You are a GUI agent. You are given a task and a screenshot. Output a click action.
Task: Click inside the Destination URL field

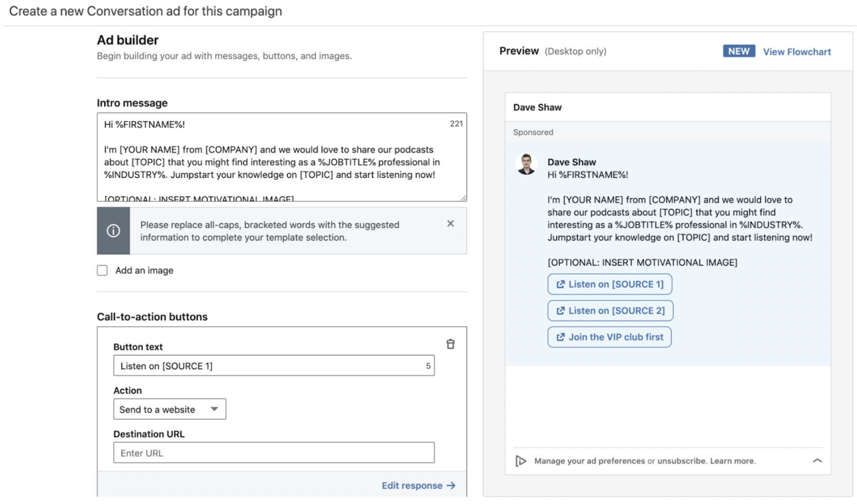[274, 453]
